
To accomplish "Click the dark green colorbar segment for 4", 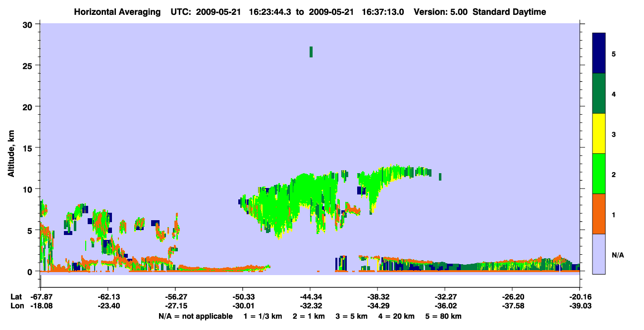I will click(599, 94).
